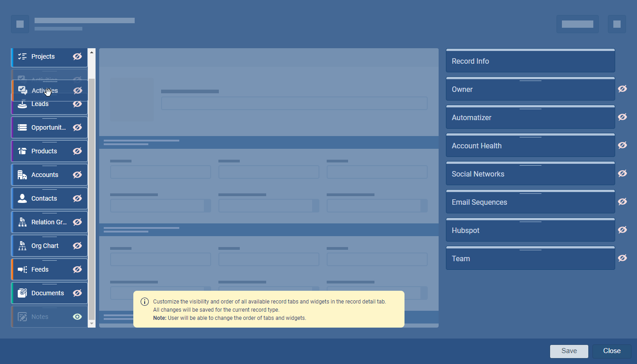The width and height of the screenshot is (637, 364).
Task: Click the Contacts person icon
Action: [22, 198]
